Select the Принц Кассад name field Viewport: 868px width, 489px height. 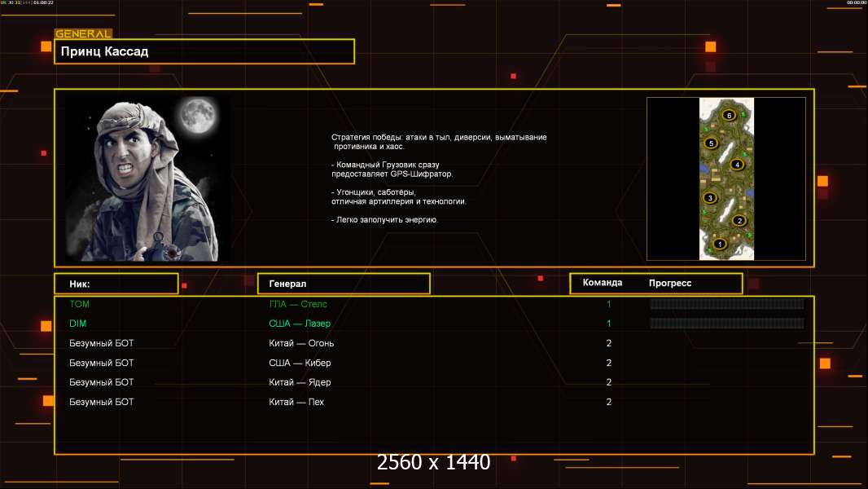(x=204, y=51)
